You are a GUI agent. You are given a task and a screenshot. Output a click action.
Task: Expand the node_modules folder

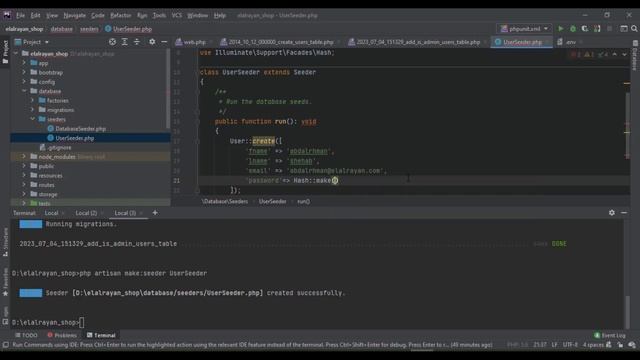click(x=24, y=157)
